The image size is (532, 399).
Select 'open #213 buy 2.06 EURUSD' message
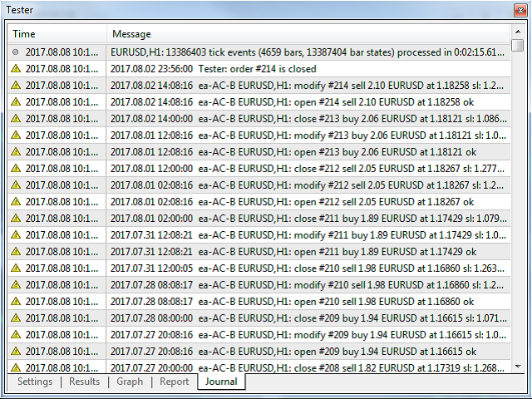[x=293, y=152]
